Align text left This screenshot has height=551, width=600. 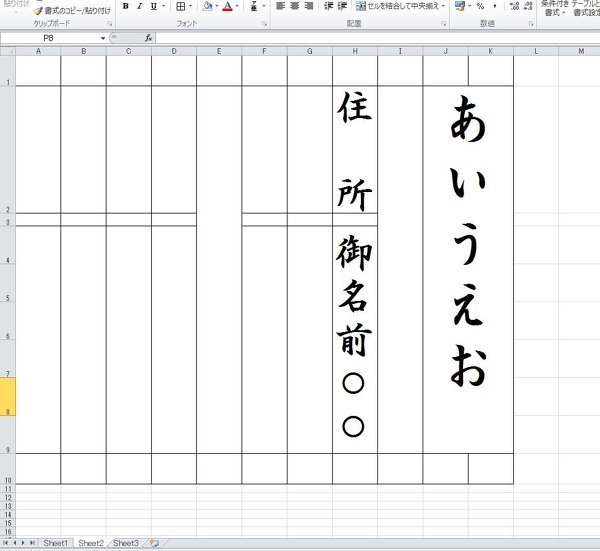280,6
